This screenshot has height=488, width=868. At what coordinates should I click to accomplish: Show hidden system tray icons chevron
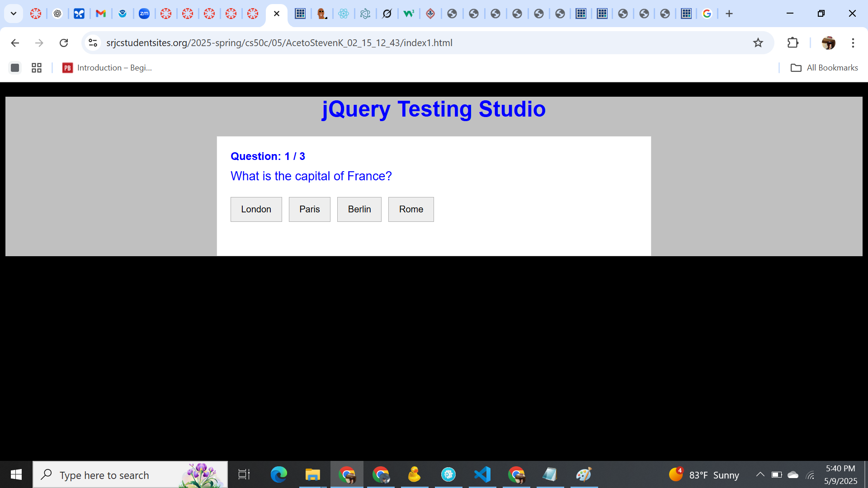(760, 474)
